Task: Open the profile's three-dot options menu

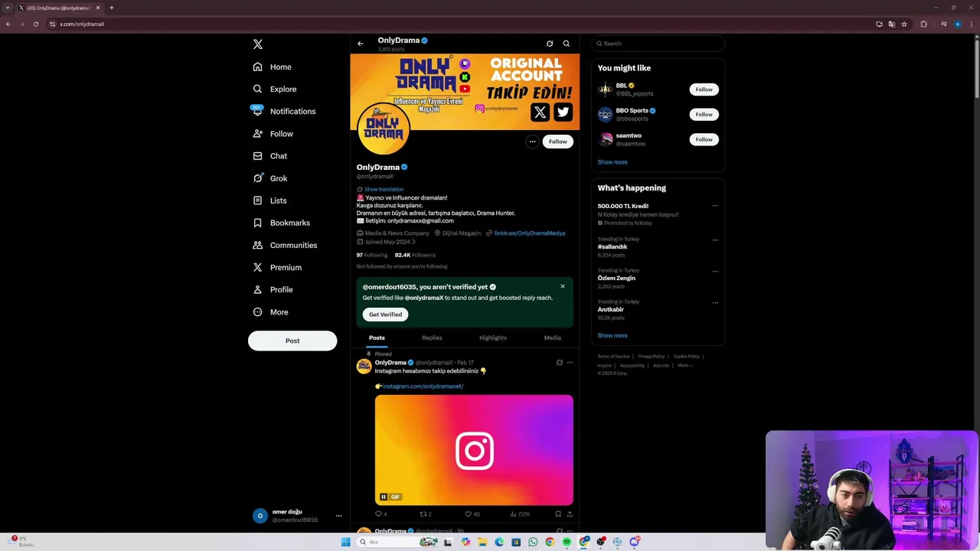Action: (532, 142)
